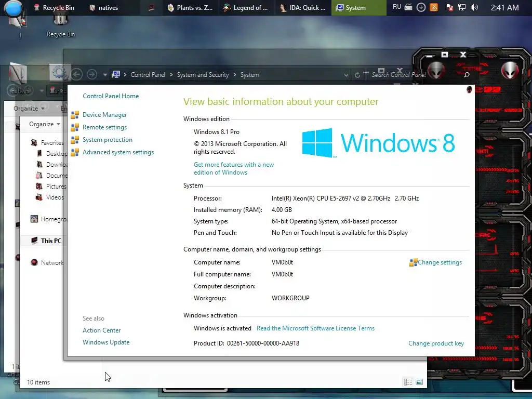
Task: Switch to IDA: Quick ... taskbar item
Action: [x=303, y=7]
